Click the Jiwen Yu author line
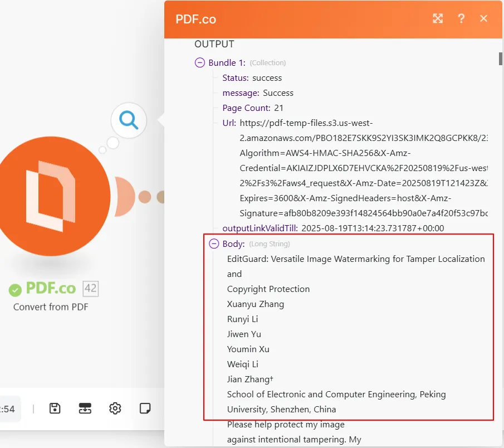 [x=244, y=334]
